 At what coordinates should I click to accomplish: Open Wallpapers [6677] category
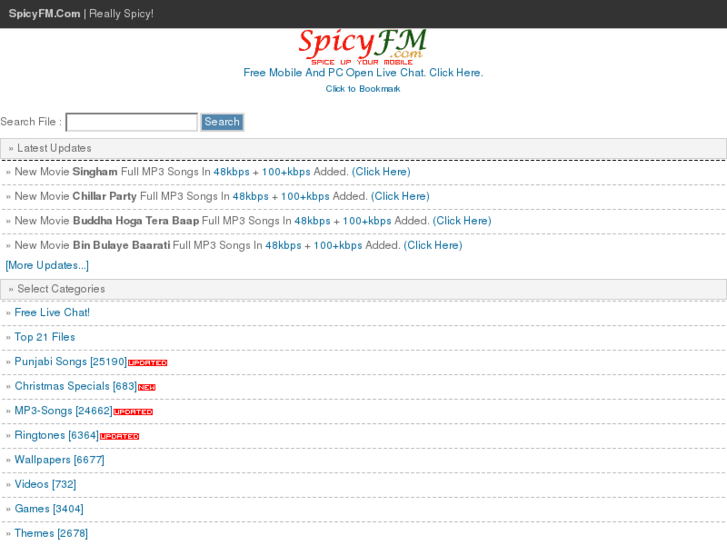click(59, 460)
